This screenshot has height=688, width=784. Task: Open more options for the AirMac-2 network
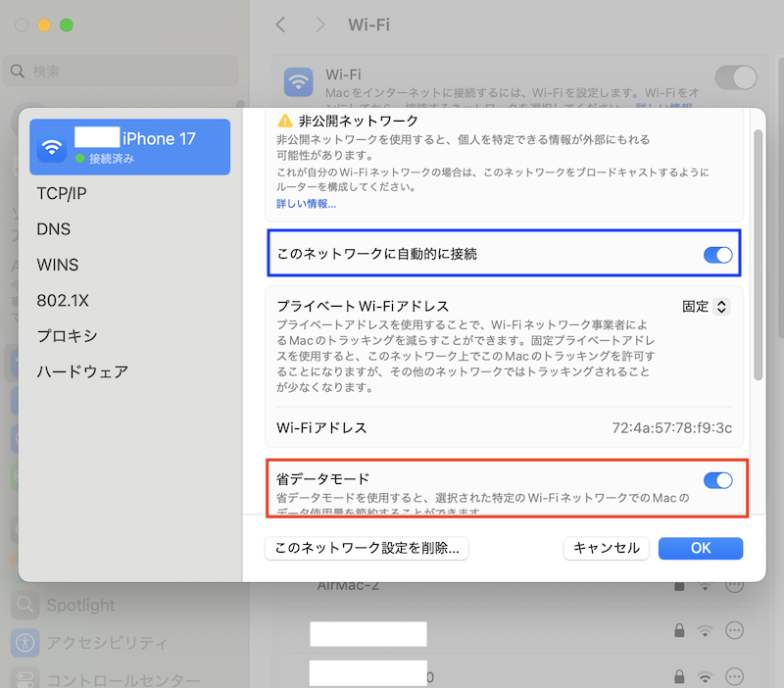[735, 585]
